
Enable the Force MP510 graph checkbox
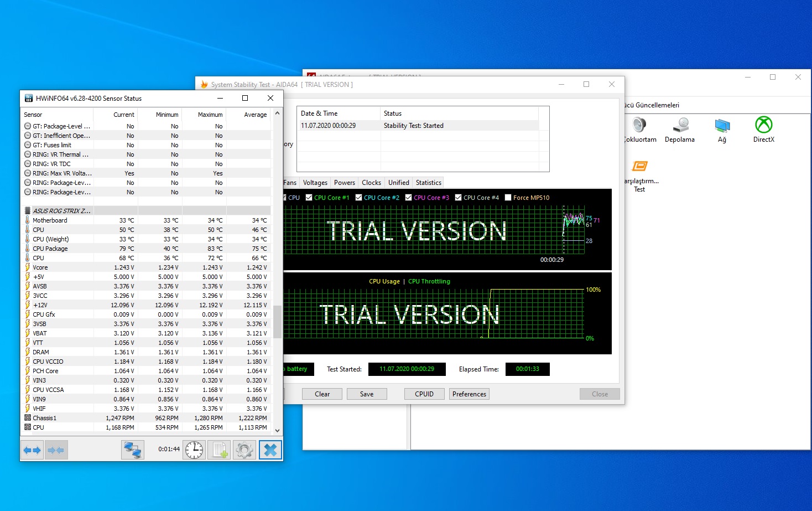[508, 197]
